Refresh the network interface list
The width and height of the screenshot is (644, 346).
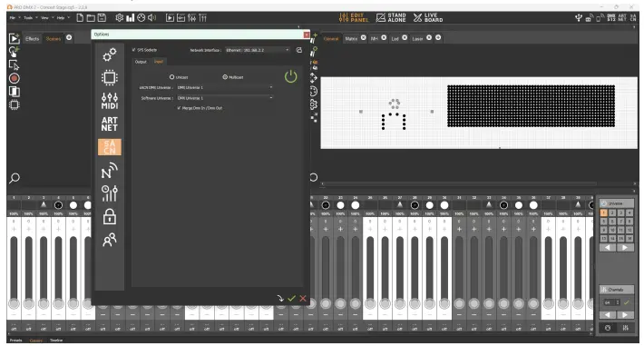coord(299,50)
